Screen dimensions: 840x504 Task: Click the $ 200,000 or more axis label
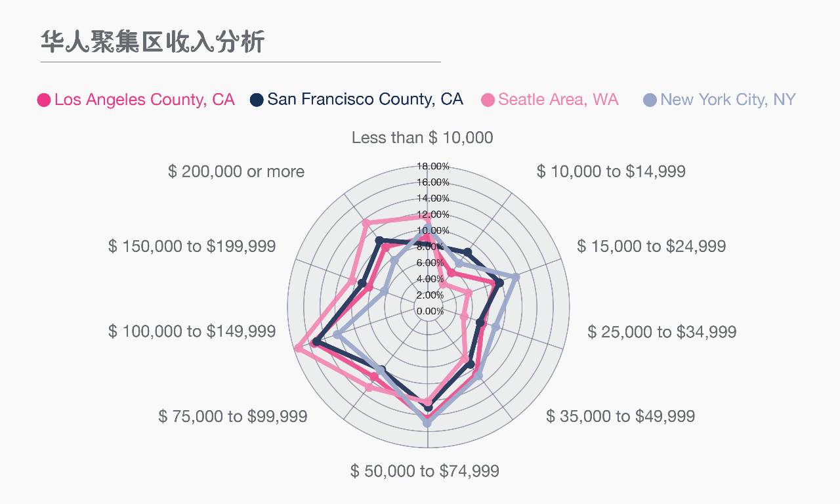click(236, 171)
